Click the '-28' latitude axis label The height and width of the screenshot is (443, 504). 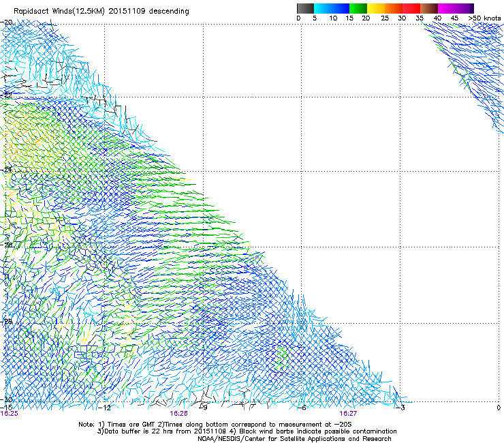click(x=7, y=321)
